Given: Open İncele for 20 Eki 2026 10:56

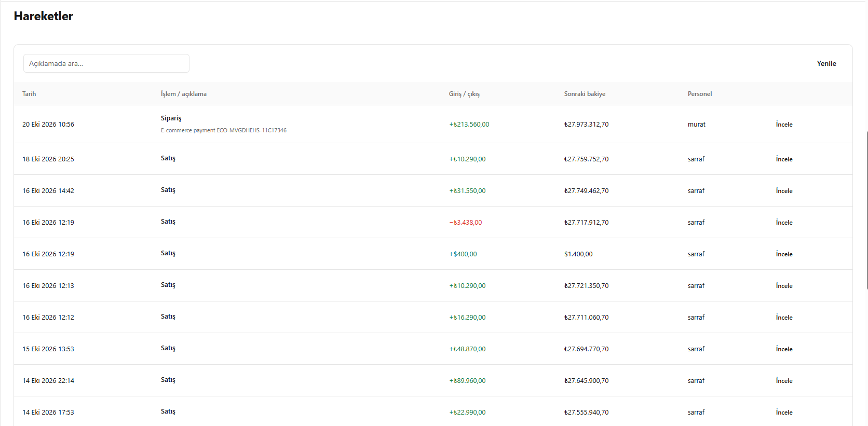Looking at the screenshot, I should (784, 125).
